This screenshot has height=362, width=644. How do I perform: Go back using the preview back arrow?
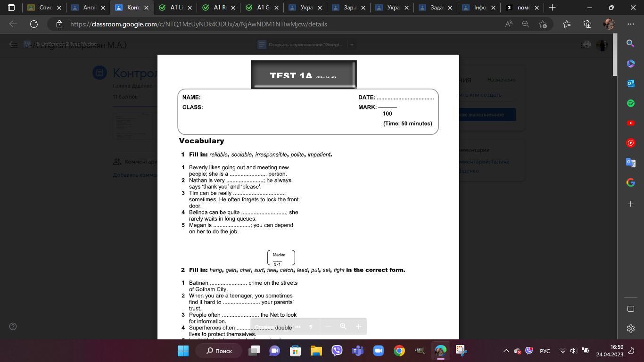tap(14, 45)
